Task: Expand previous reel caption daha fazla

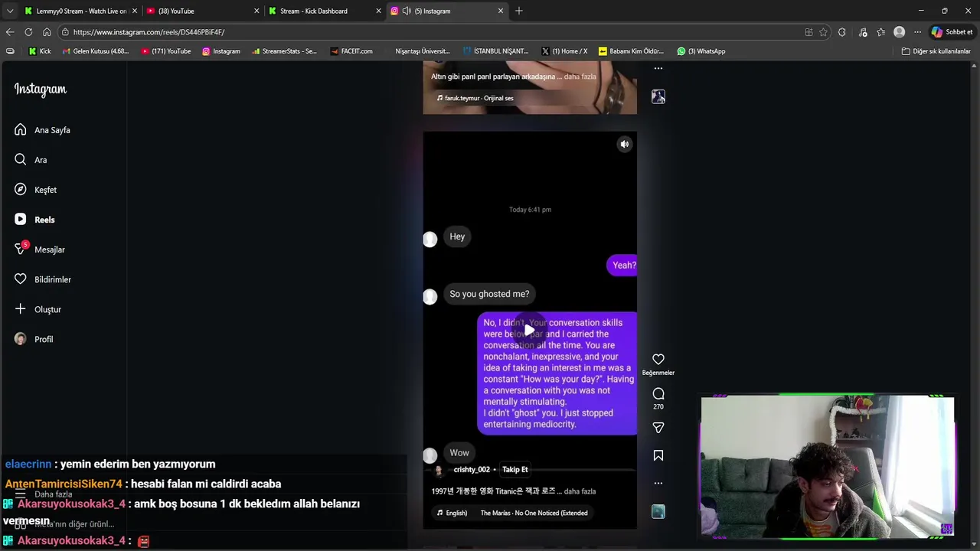Action: tap(580, 77)
